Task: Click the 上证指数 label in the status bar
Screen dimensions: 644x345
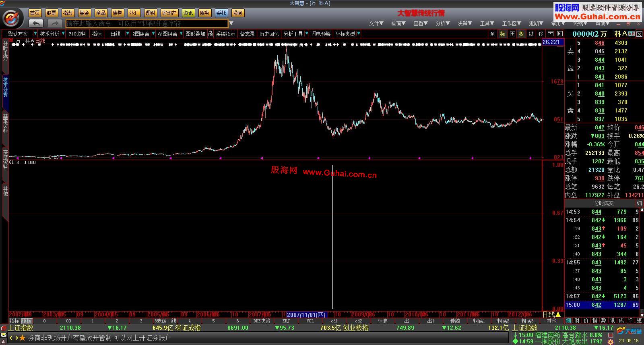Action: 20,328
